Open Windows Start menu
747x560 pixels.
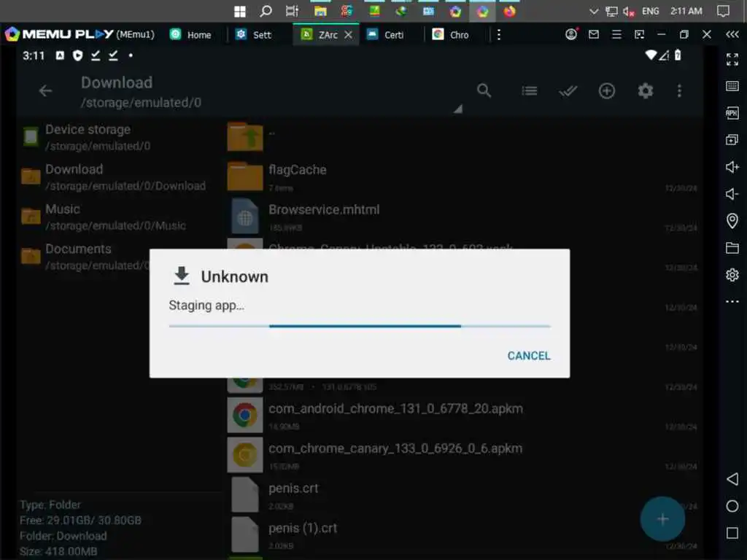[x=240, y=11]
